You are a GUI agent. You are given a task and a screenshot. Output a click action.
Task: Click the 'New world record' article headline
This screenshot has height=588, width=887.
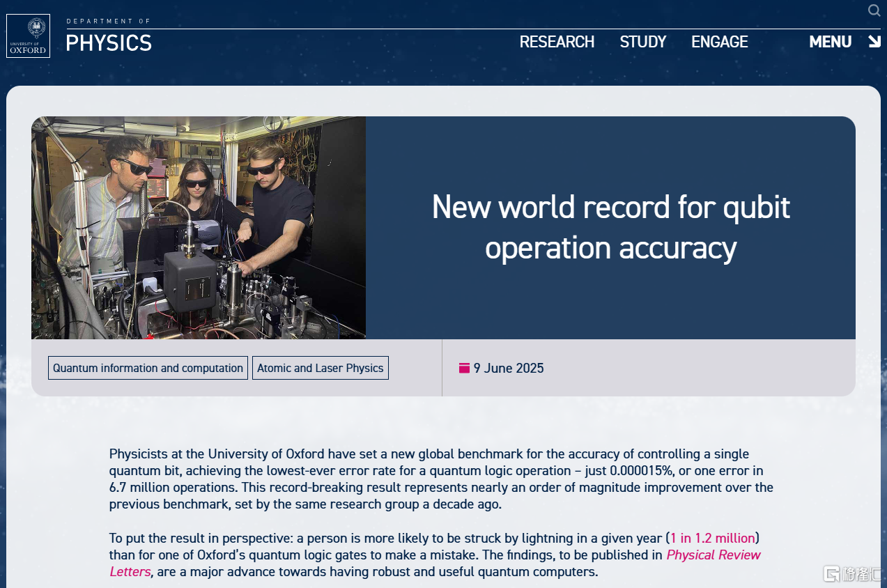tap(611, 227)
